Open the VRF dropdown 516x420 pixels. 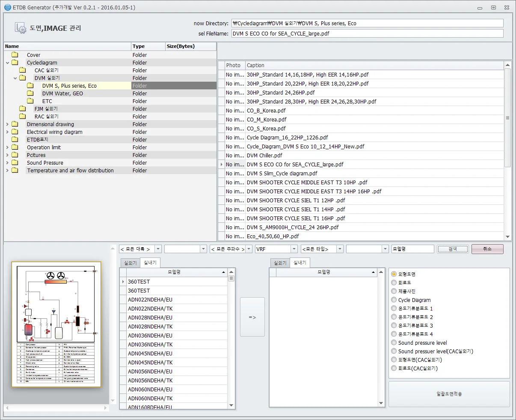[294, 249]
